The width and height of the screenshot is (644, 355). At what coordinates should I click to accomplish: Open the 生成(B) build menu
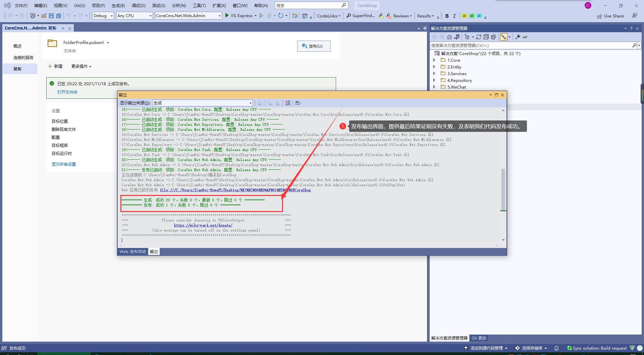click(118, 5)
